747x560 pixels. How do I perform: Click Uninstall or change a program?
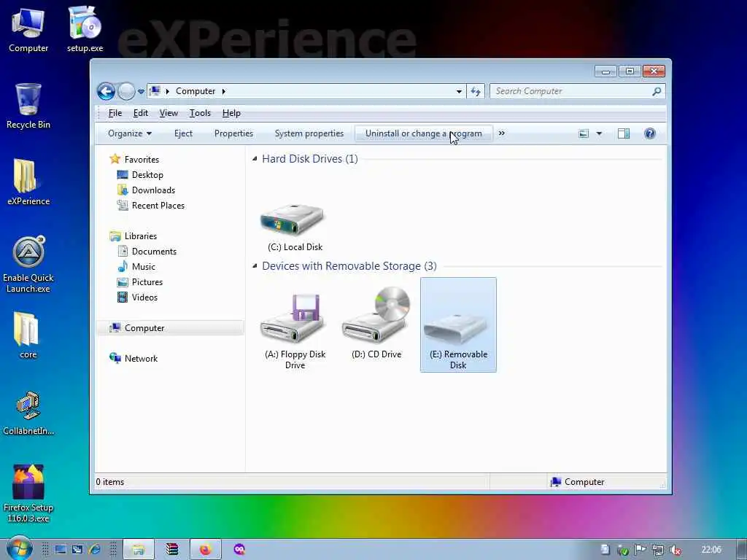(424, 133)
